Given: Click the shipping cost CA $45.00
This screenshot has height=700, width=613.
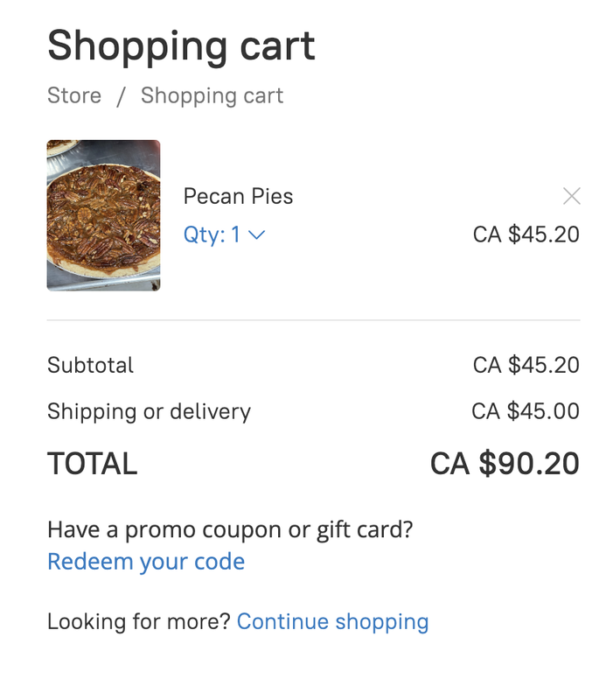Looking at the screenshot, I should point(525,411).
